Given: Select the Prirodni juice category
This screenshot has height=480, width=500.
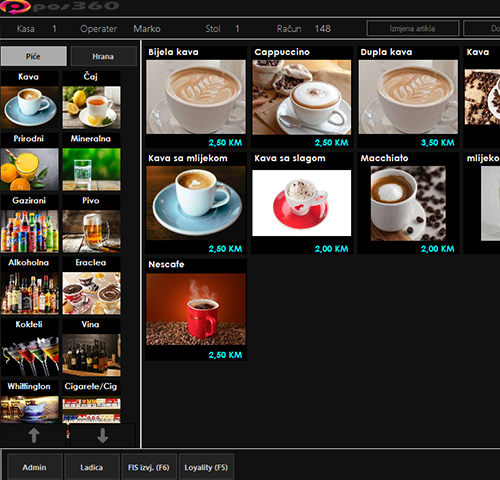Looking at the screenshot, I should [x=30, y=162].
